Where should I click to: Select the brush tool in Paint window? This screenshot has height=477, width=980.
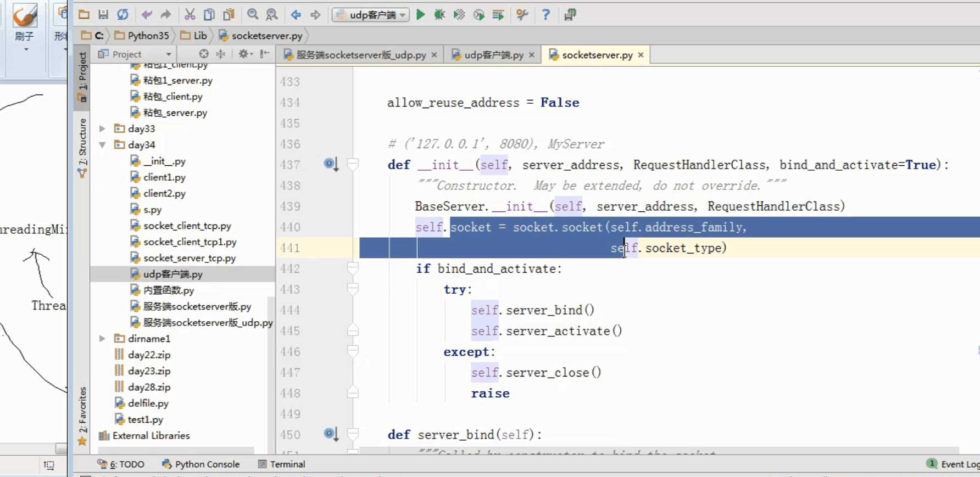(x=25, y=15)
